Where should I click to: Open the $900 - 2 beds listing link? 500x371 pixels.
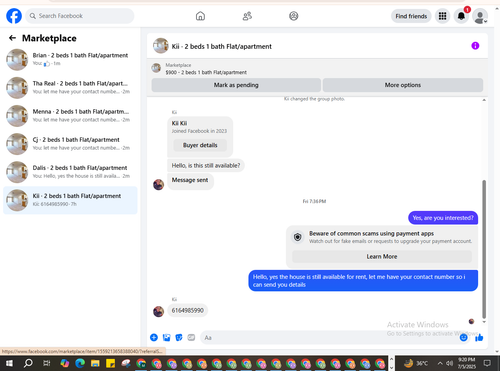(206, 72)
